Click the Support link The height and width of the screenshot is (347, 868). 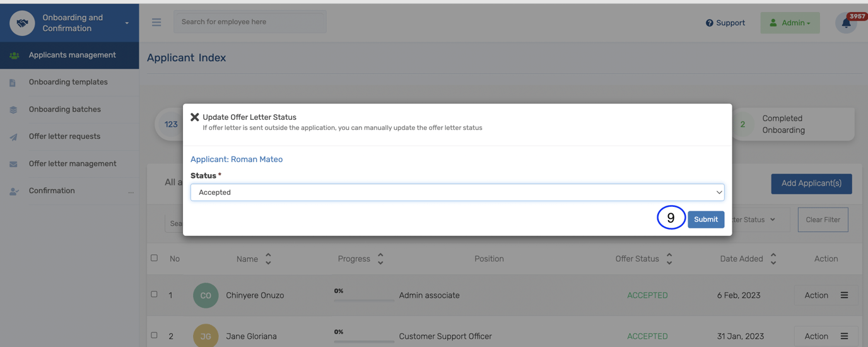coord(725,23)
